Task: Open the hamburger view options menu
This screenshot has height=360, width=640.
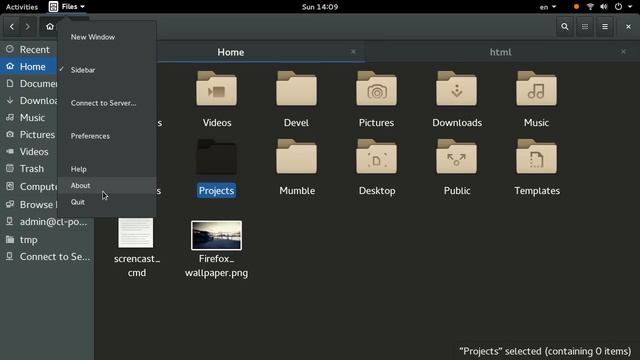Action: pyautogui.click(x=605, y=27)
